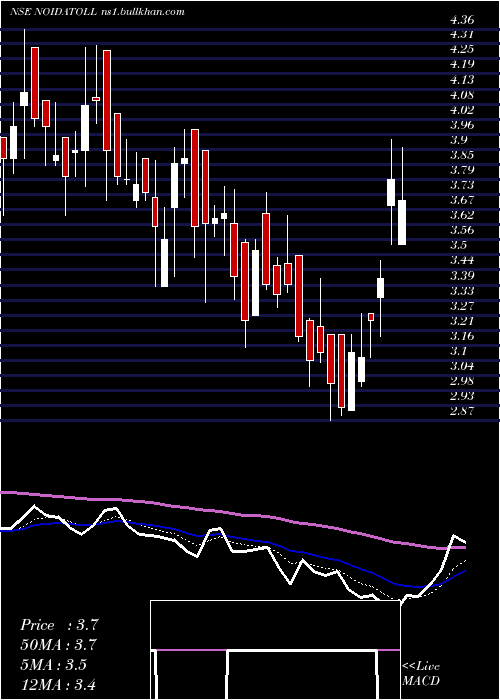
Task: Click the 12MA : 3.4 readout
Action: (58, 684)
